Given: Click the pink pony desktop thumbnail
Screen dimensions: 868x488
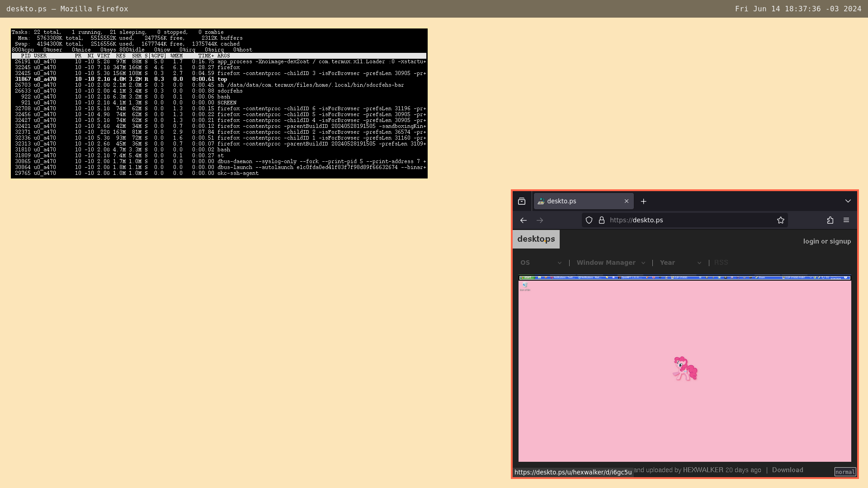Looking at the screenshot, I should tap(684, 368).
